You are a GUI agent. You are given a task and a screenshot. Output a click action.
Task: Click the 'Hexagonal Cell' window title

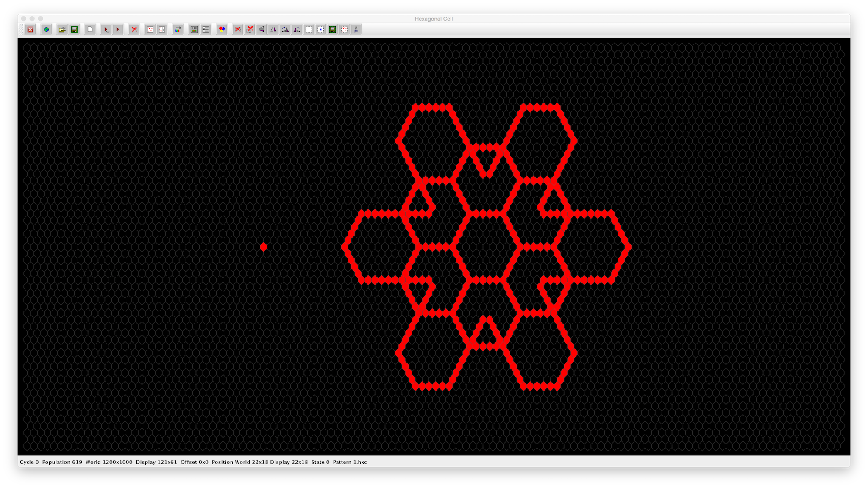434,19
